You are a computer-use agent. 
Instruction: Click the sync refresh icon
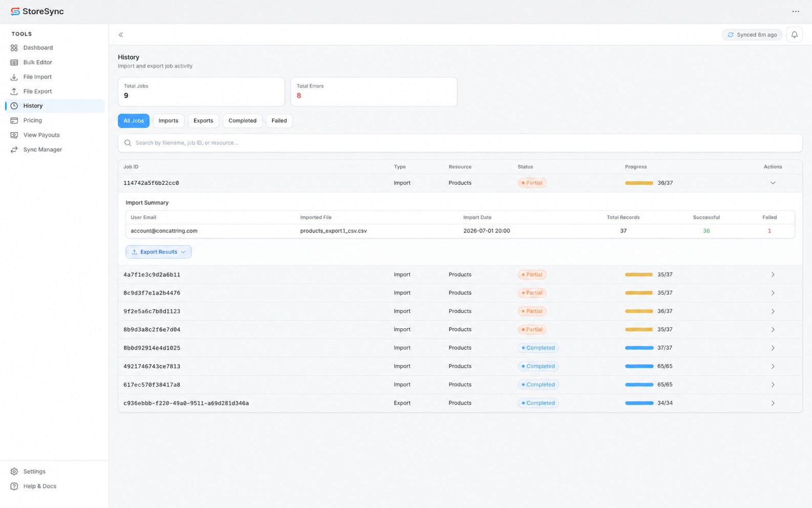(731, 35)
